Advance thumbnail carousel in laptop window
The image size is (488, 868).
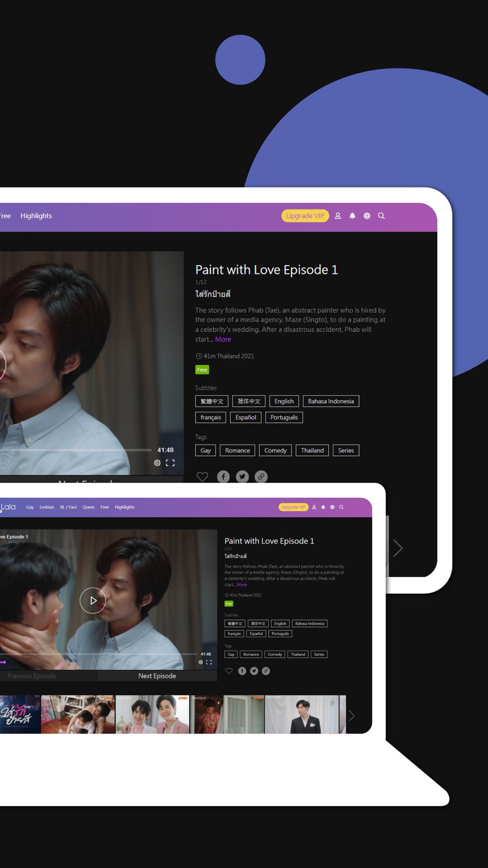[352, 715]
